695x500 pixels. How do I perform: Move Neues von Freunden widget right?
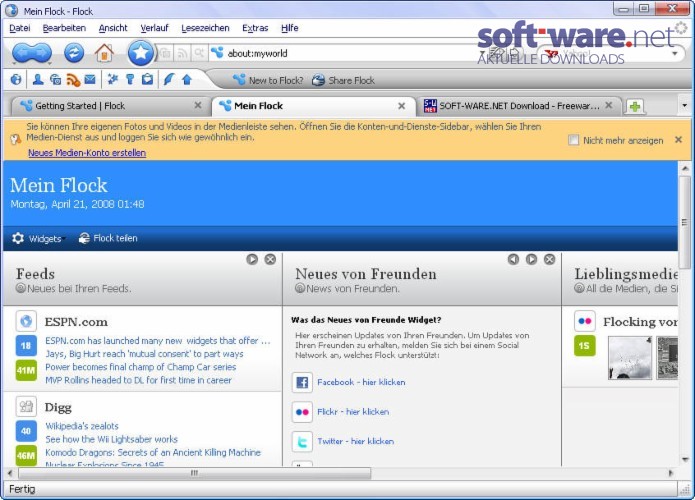tap(531, 259)
